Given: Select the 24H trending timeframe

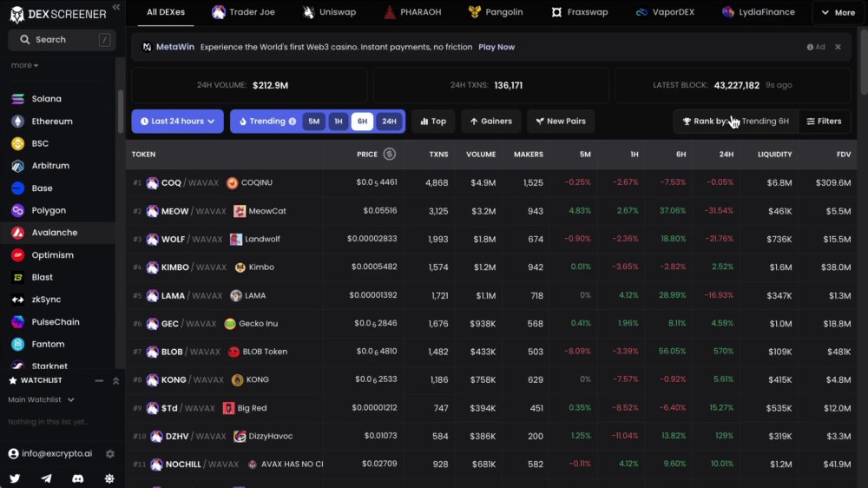Looking at the screenshot, I should click(389, 122).
